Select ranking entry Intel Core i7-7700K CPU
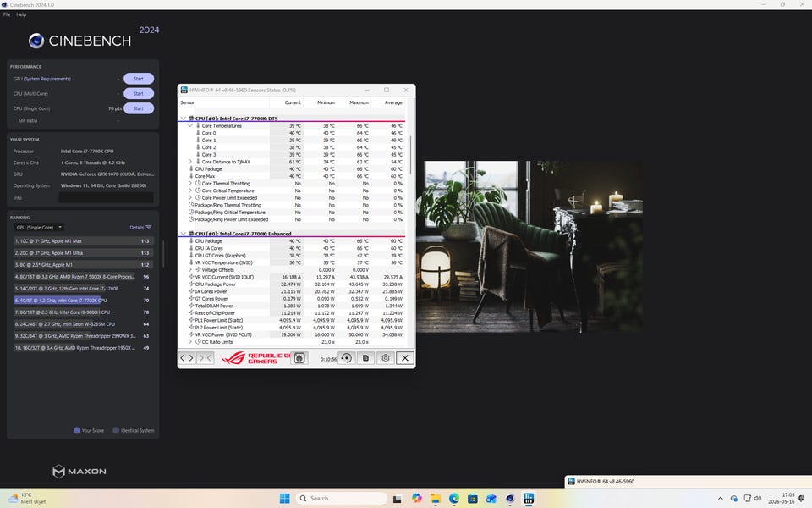 [x=84, y=300]
